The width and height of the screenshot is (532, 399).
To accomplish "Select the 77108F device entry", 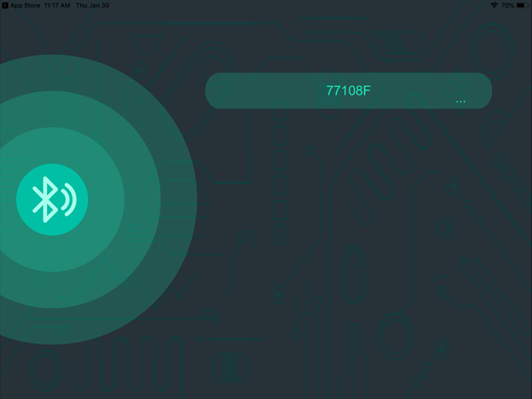I will (348, 90).
